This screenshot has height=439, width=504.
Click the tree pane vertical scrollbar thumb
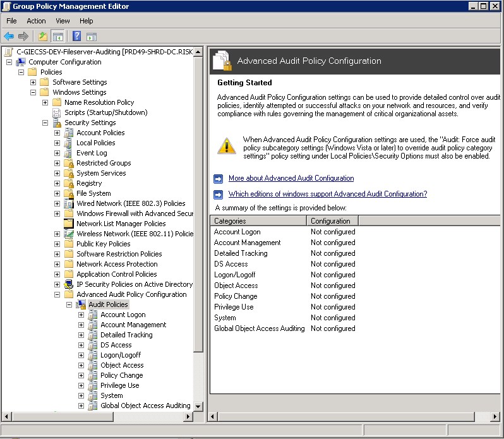click(198, 204)
